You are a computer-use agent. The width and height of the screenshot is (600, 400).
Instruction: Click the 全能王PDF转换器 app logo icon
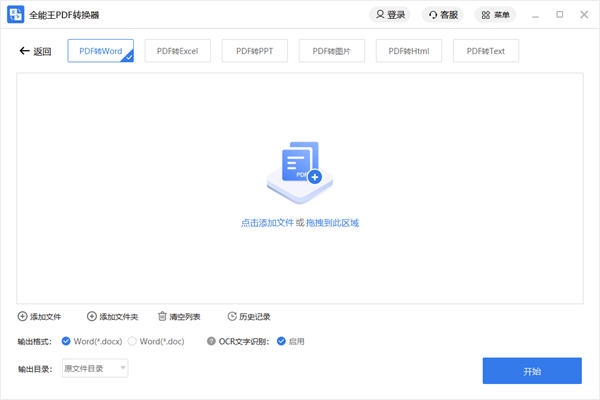pos(15,15)
